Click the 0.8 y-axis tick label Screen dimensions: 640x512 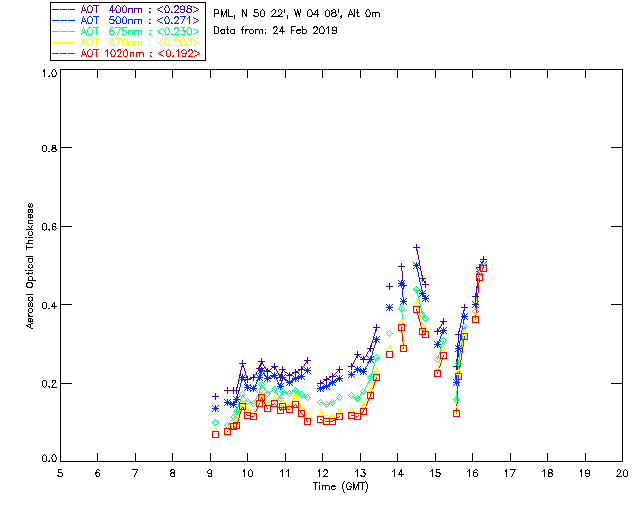click(49, 148)
